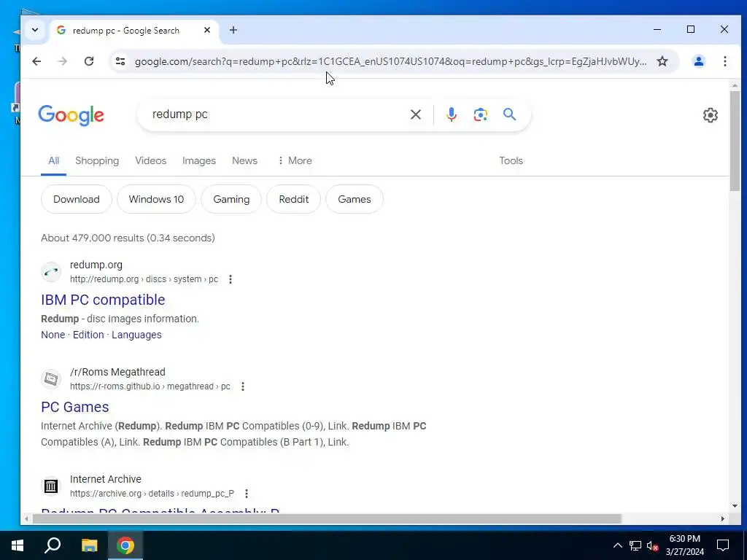Open Chrome three-dot menu
The image size is (747, 560).
click(724, 61)
